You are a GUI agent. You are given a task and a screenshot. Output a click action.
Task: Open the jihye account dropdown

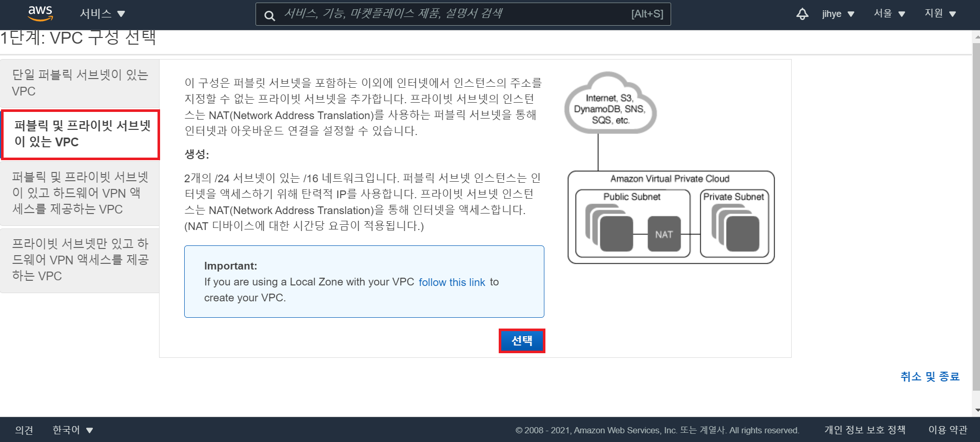click(838, 14)
